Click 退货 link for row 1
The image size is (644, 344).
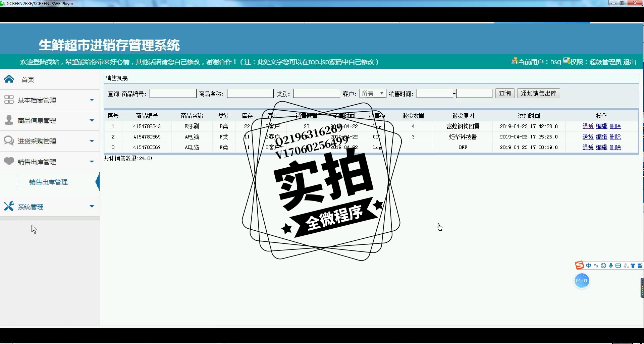[x=588, y=126]
